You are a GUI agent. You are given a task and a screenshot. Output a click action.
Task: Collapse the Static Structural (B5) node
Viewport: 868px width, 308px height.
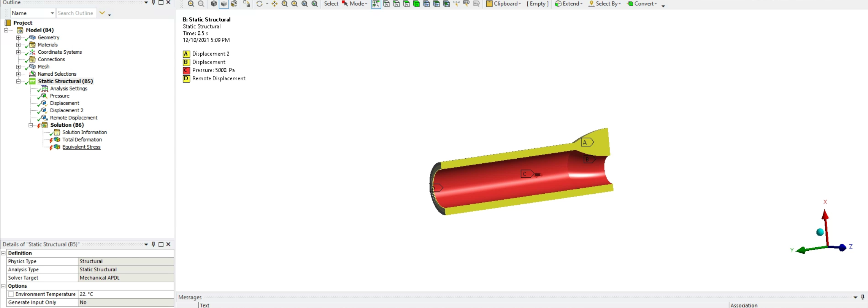pos(18,81)
